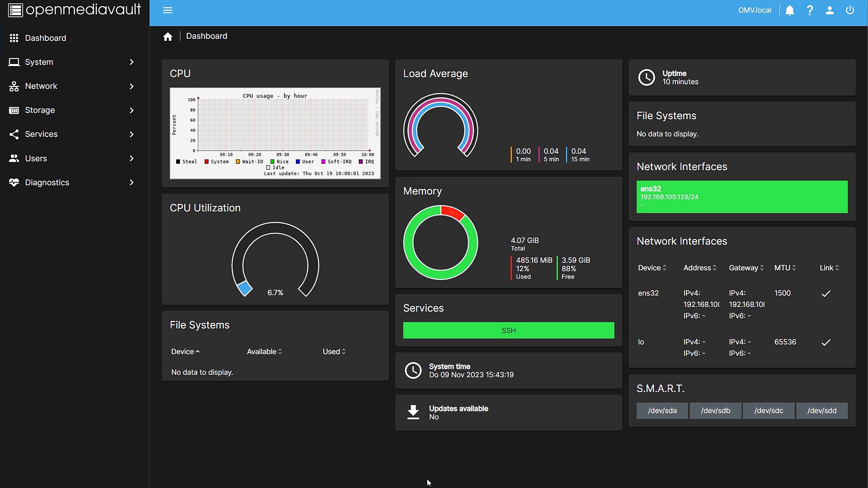This screenshot has width=868, height=488.
Task: Click the power icon in header
Action: (850, 10)
